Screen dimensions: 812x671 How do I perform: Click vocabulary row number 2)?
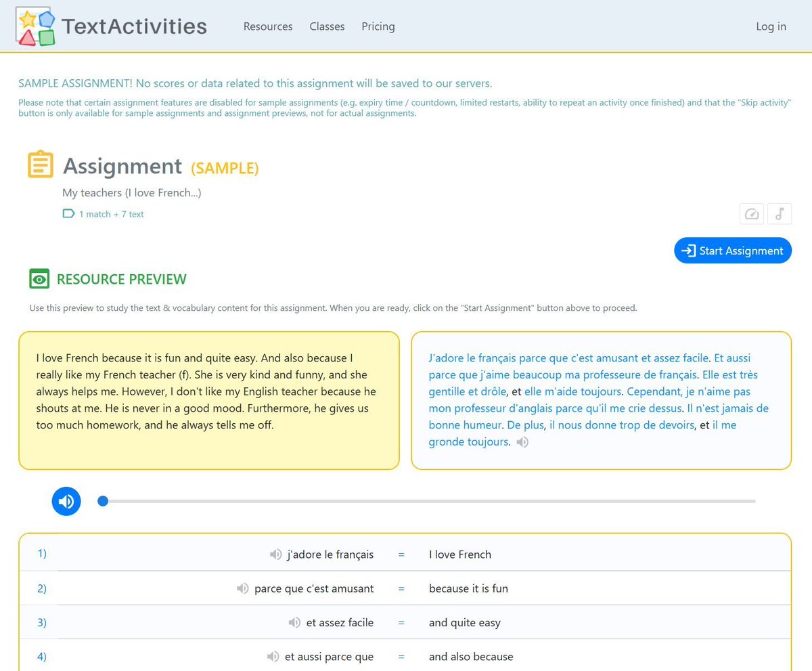point(42,588)
